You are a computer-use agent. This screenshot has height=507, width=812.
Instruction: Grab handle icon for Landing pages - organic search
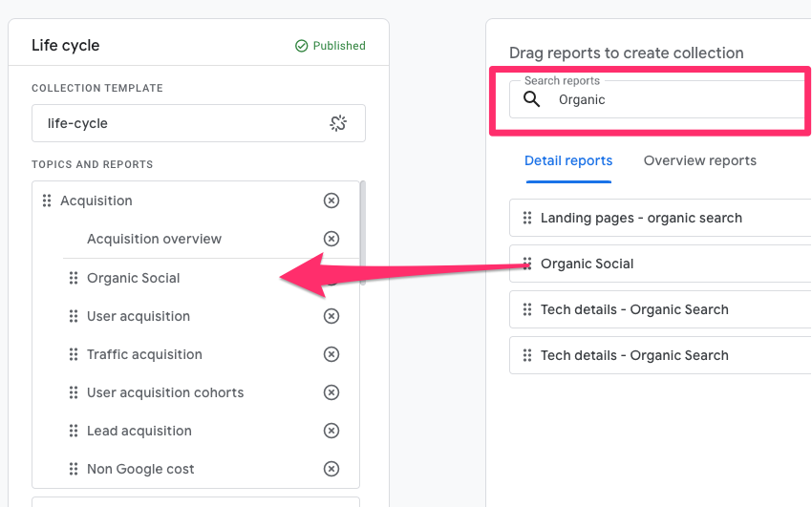pyautogui.click(x=527, y=218)
